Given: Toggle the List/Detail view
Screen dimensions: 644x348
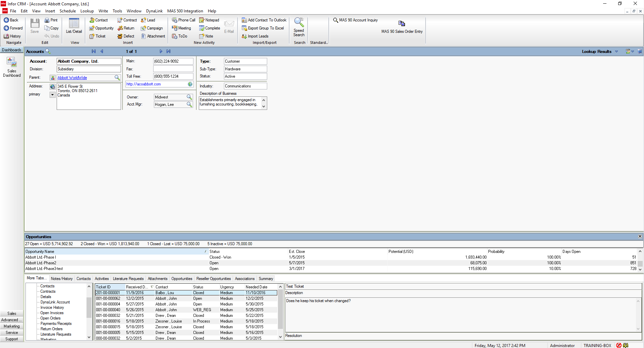Looking at the screenshot, I should point(74,26).
